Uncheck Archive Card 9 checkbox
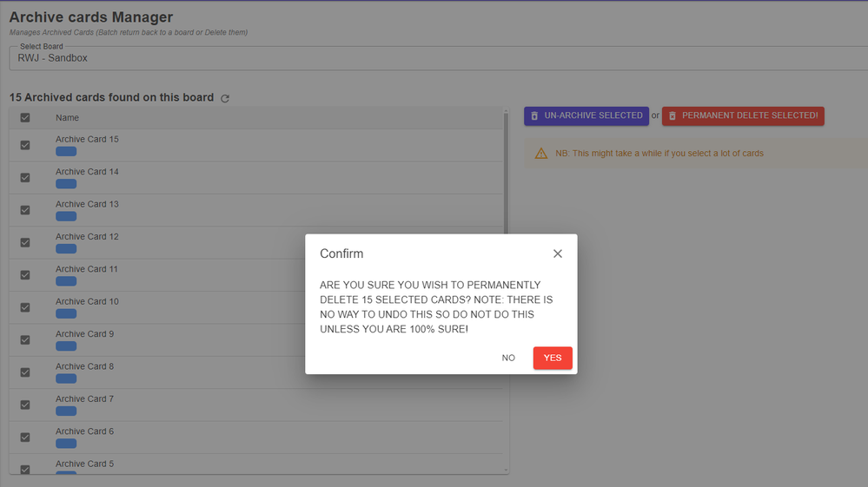This screenshot has width=868, height=487. (25, 340)
